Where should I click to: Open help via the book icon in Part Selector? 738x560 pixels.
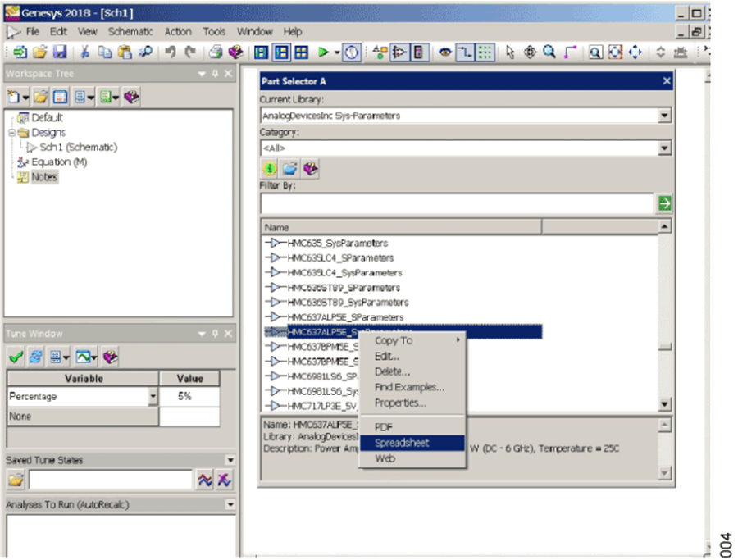312,169
